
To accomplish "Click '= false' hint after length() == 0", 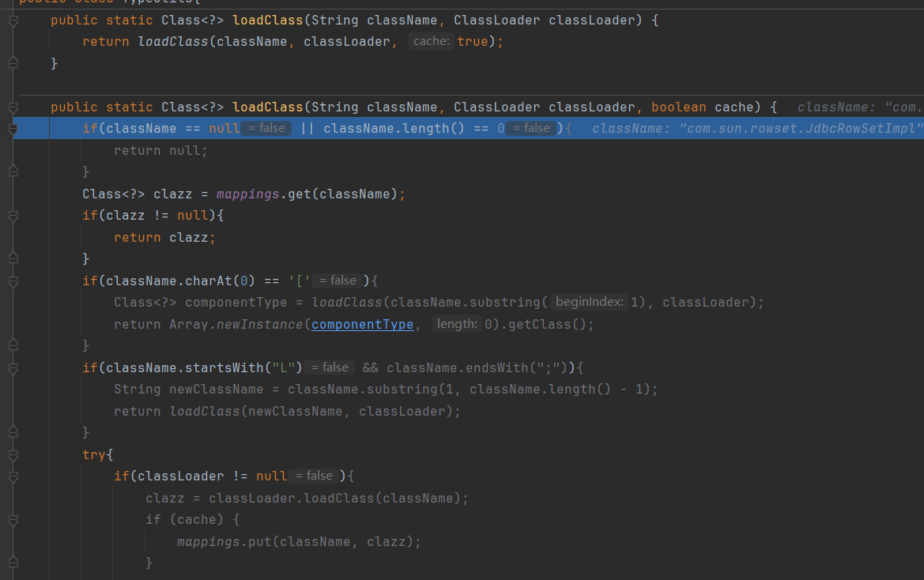I will tap(531, 128).
